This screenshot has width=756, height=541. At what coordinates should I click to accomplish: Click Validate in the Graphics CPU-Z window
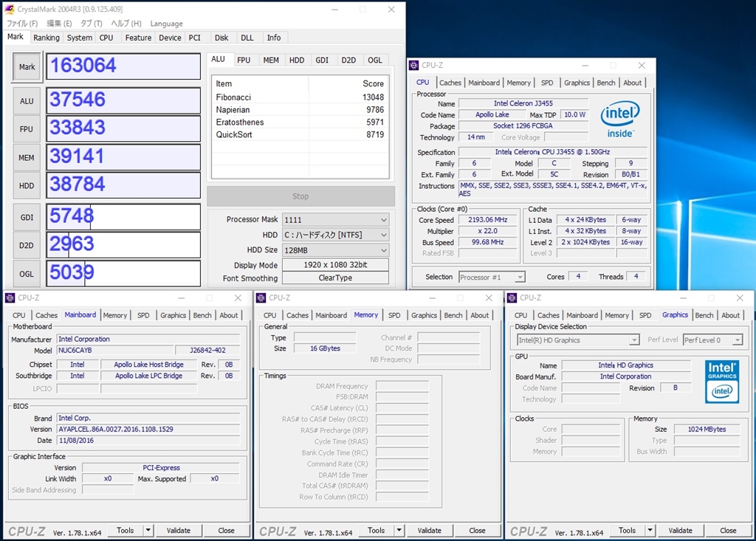pos(680,530)
